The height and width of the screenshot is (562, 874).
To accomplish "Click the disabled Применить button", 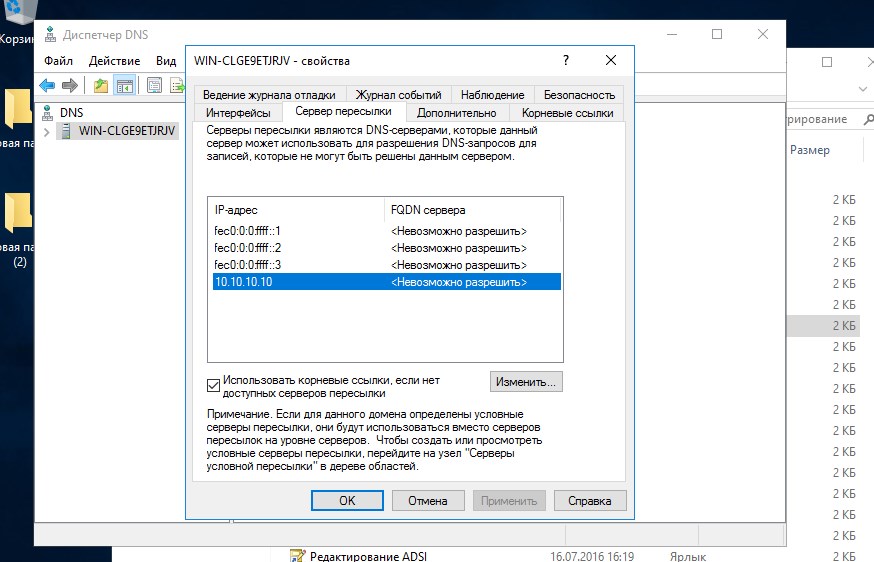I will tap(509, 501).
